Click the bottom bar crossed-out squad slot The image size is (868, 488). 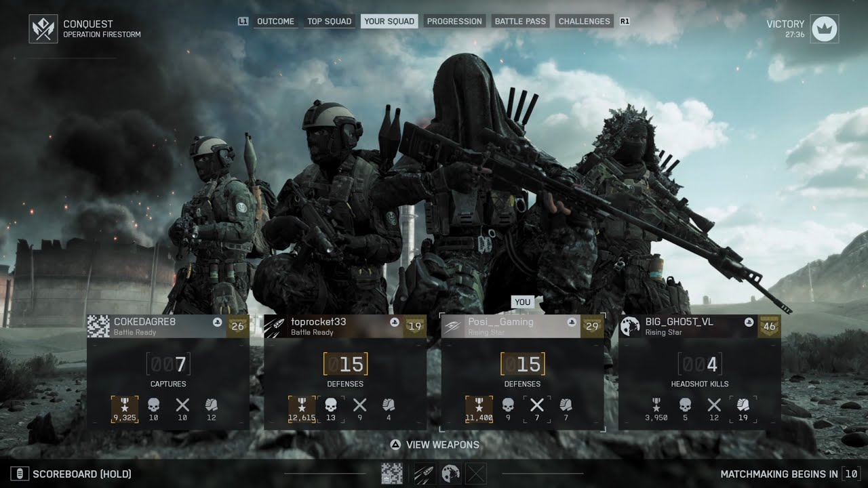tap(477, 473)
